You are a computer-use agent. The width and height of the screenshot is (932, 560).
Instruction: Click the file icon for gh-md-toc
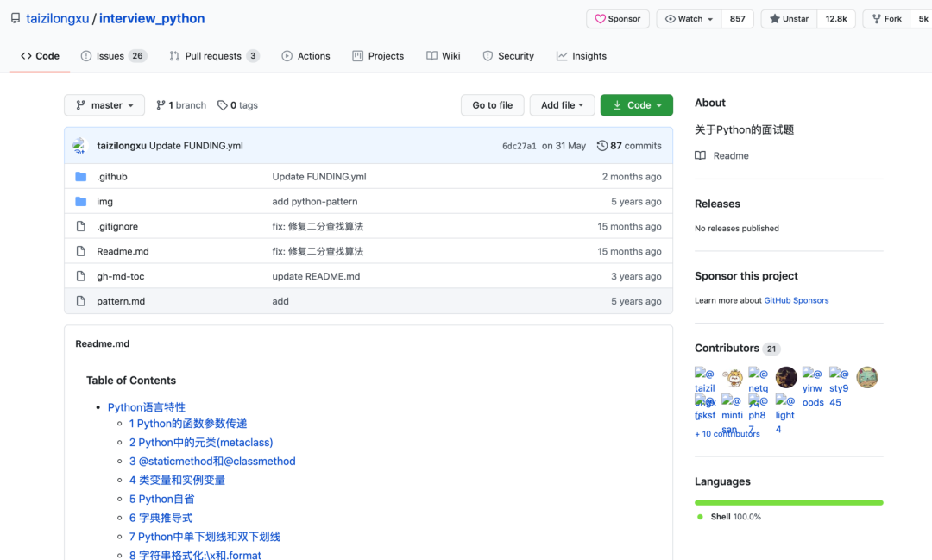pyautogui.click(x=81, y=276)
